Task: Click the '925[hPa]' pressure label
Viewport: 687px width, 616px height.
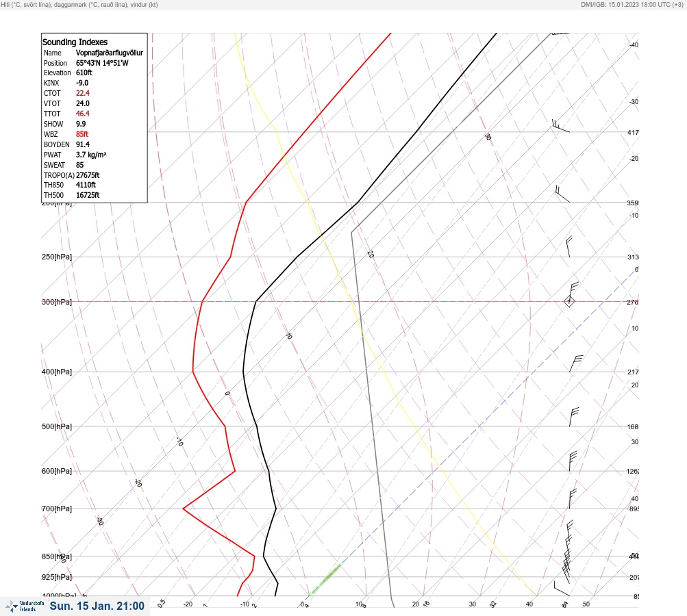Action: (57, 577)
